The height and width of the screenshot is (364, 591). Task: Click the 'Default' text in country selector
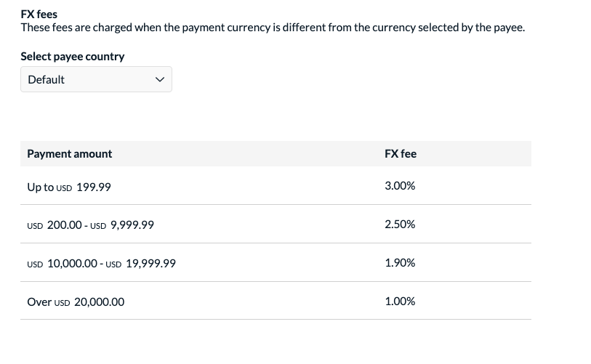pyautogui.click(x=47, y=80)
